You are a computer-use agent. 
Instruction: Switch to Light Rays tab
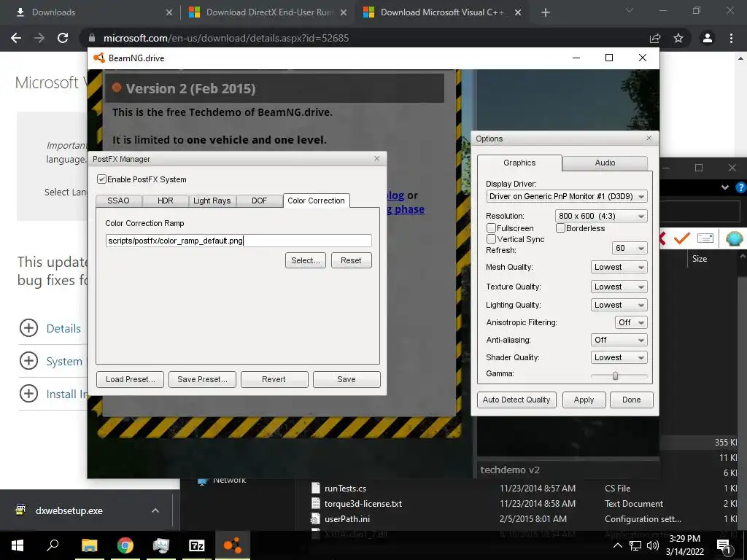(212, 201)
